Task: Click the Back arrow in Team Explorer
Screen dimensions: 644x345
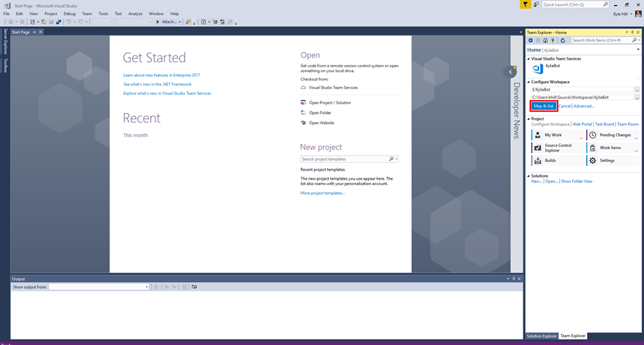Action: pyautogui.click(x=530, y=40)
